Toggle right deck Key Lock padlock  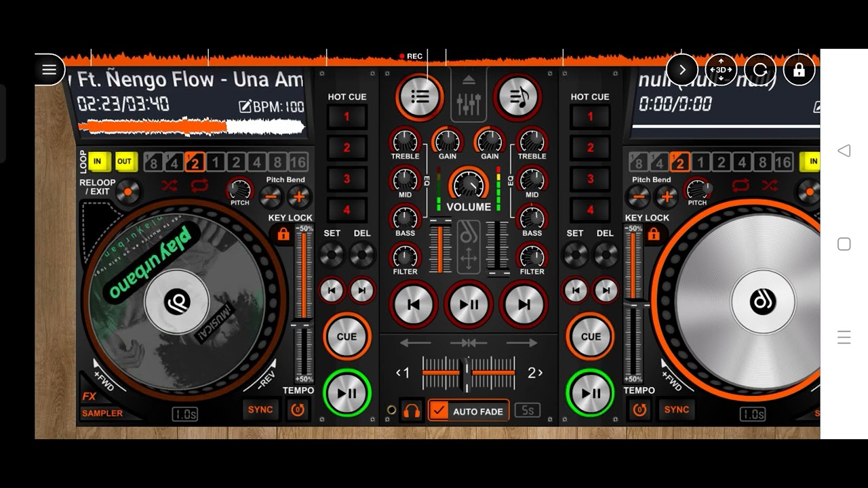coord(653,234)
